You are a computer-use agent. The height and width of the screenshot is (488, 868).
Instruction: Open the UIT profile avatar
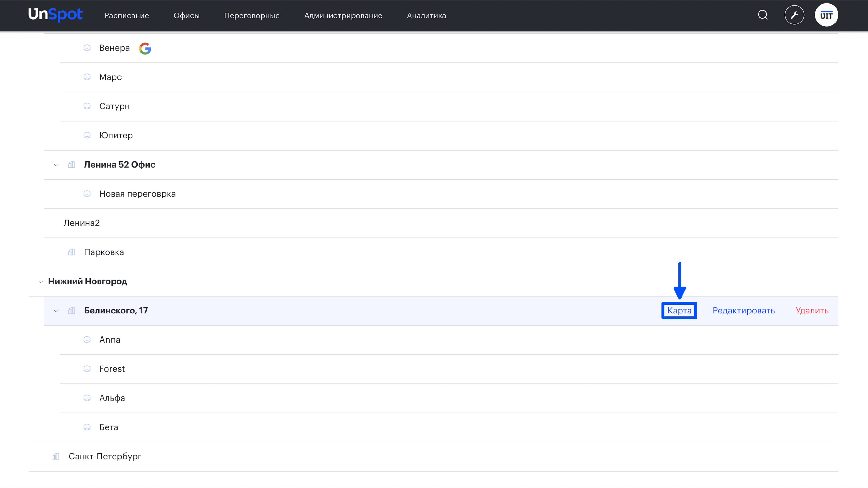click(827, 15)
